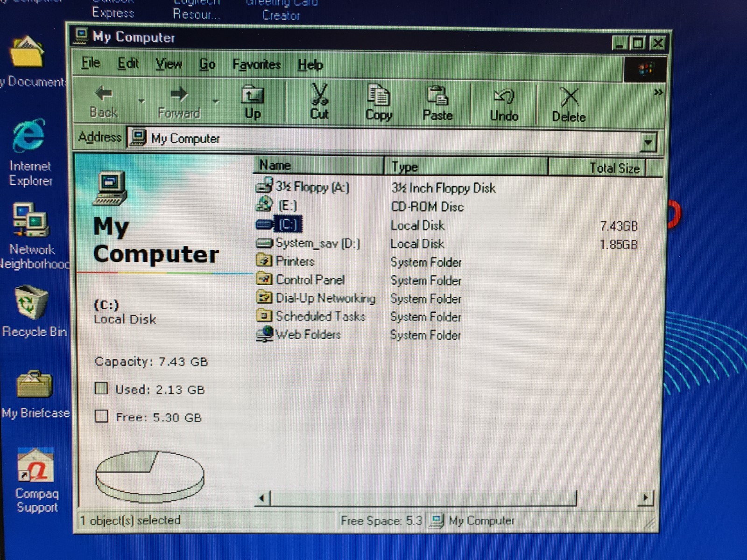
Task: Click the Free space color legend box
Action: pos(101,416)
